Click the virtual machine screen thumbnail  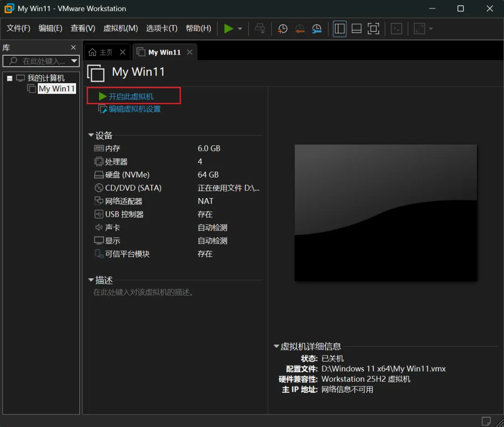click(x=386, y=213)
